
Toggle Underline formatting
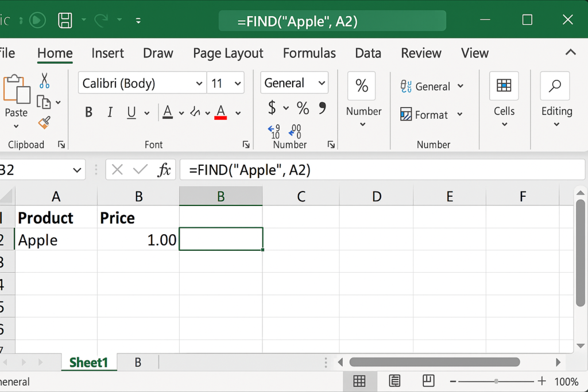pyautogui.click(x=131, y=112)
